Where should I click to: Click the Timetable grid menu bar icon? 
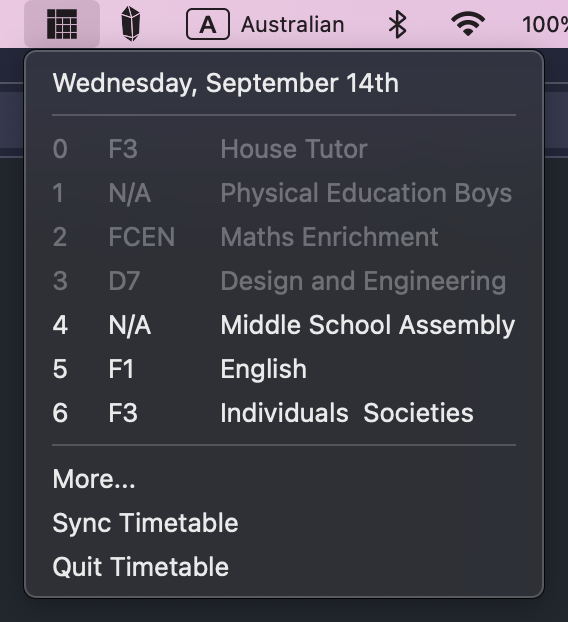(62, 24)
